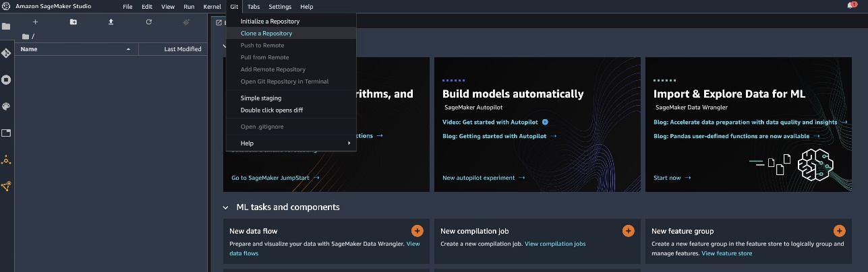The width and height of the screenshot is (868, 272).
Task: Open Running Terminals and Kernels sidebar icon
Action: point(6,79)
